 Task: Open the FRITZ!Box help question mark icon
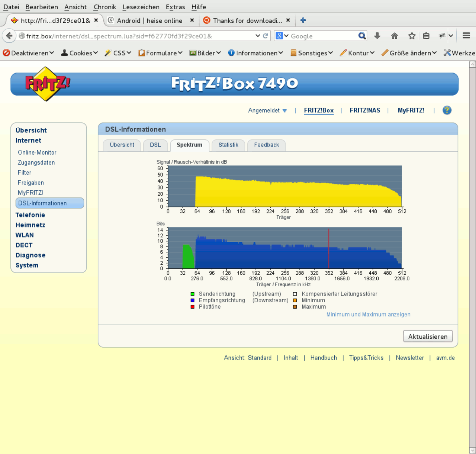point(447,110)
